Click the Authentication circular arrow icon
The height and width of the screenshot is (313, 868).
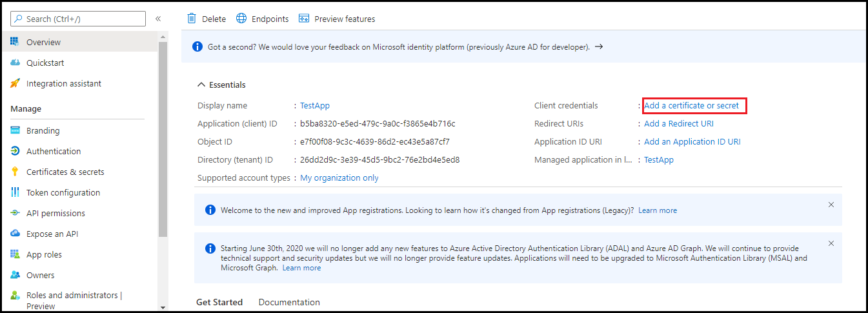point(15,151)
